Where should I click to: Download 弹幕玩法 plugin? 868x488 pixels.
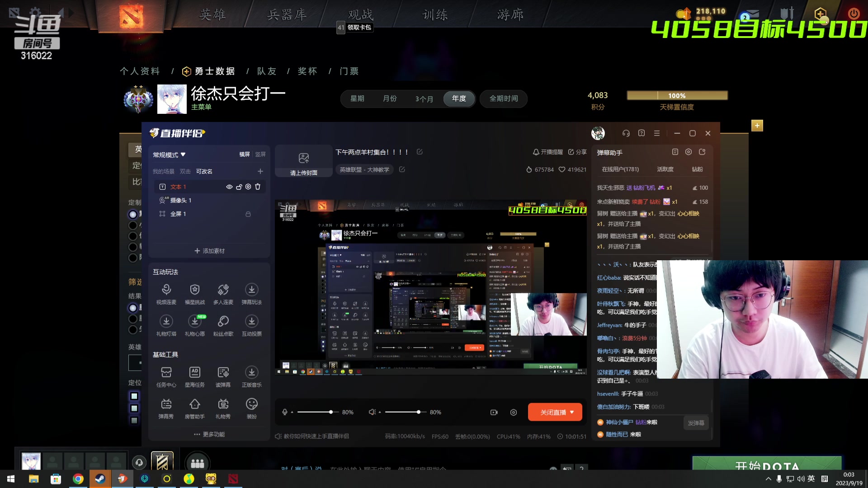pos(251,294)
